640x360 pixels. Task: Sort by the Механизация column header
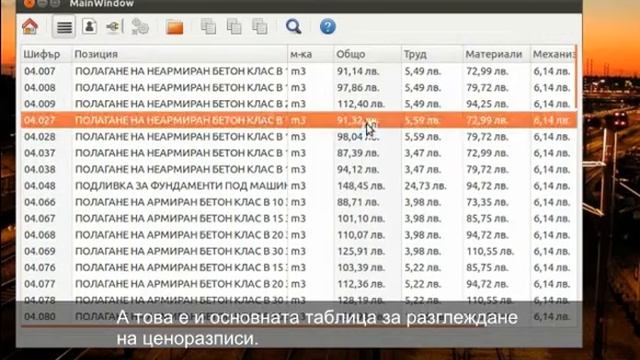[x=552, y=54]
